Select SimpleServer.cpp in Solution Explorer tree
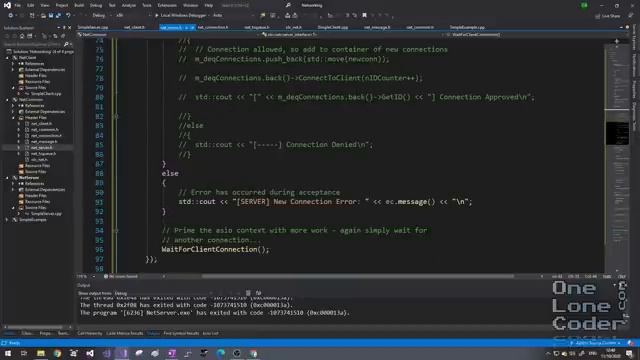 click(x=46, y=214)
